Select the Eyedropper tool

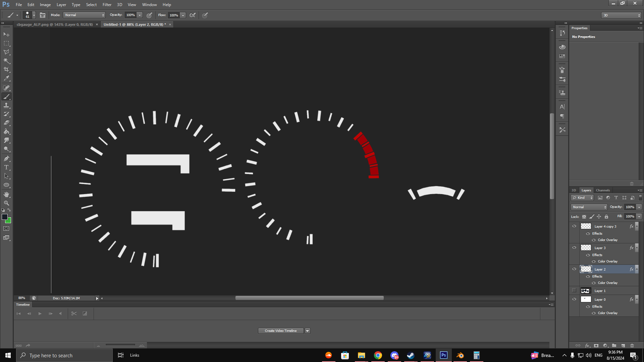6,78
